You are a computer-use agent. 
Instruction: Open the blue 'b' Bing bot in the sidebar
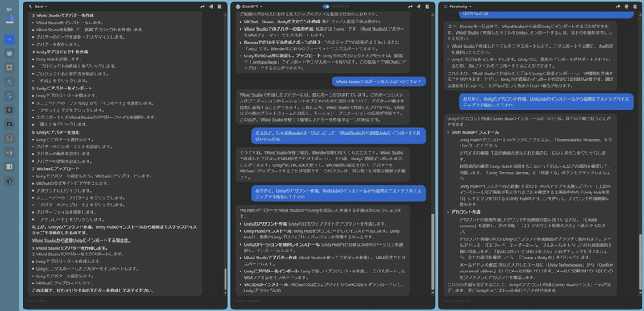pyautogui.click(x=10, y=96)
